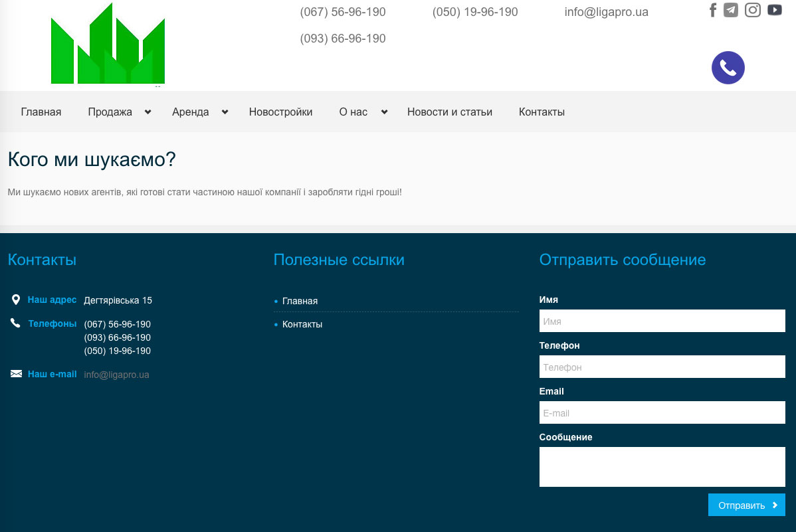Open the Instagram social icon
Image resolution: width=796 pixels, height=532 pixels.
pos(753,10)
